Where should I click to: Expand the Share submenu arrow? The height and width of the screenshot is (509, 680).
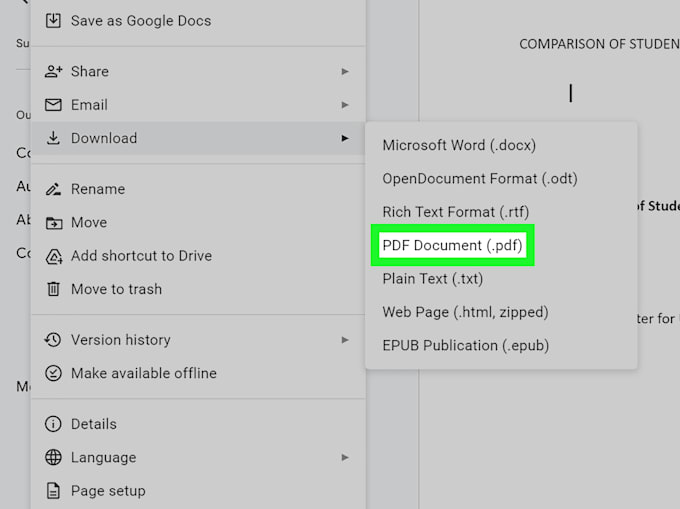point(345,71)
